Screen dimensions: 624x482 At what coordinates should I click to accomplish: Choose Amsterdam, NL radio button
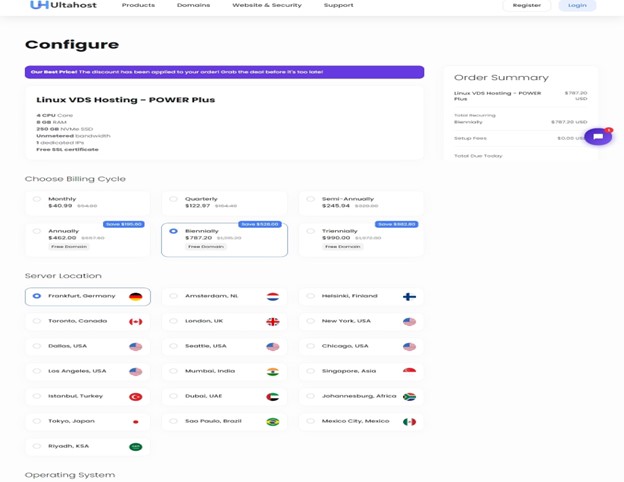(174, 296)
